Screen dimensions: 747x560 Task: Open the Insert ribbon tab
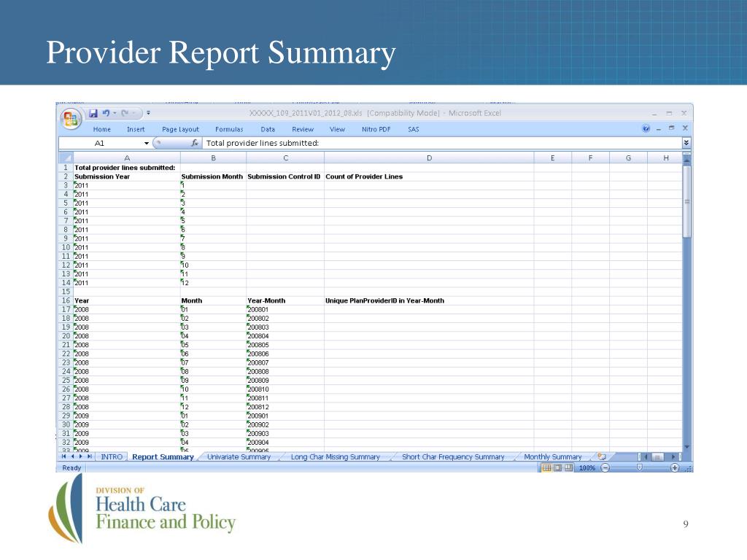point(136,130)
